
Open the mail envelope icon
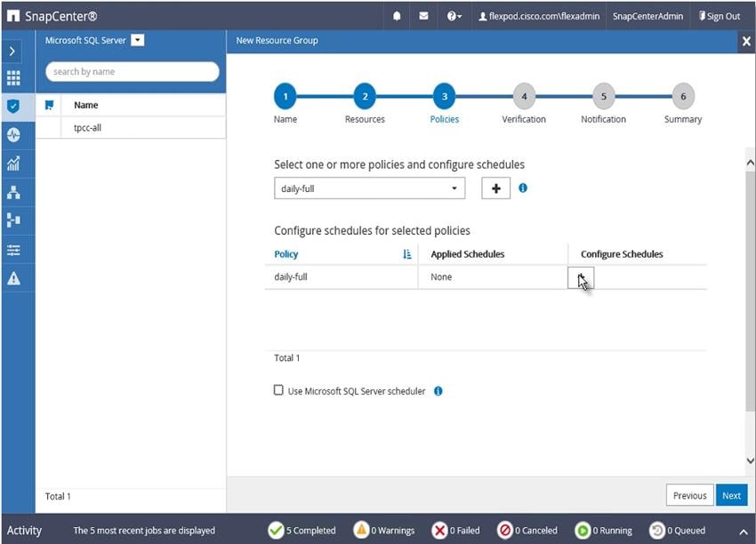pyautogui.click(x=423, y=16)
